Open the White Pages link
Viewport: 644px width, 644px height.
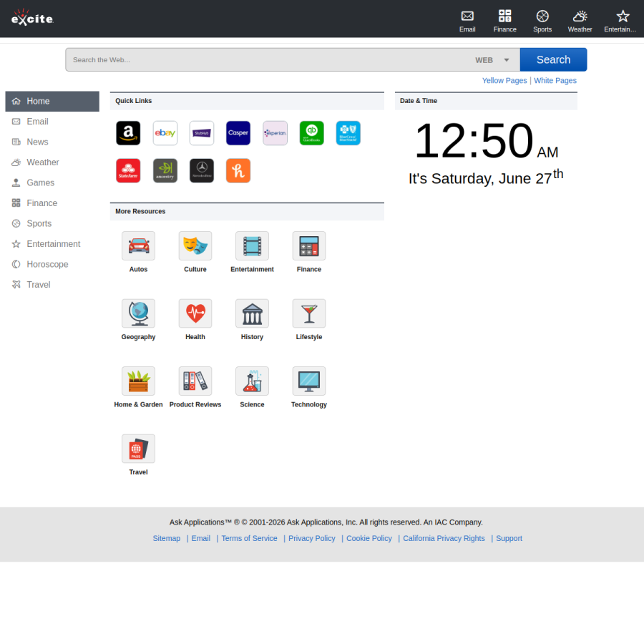pos(555,80)
